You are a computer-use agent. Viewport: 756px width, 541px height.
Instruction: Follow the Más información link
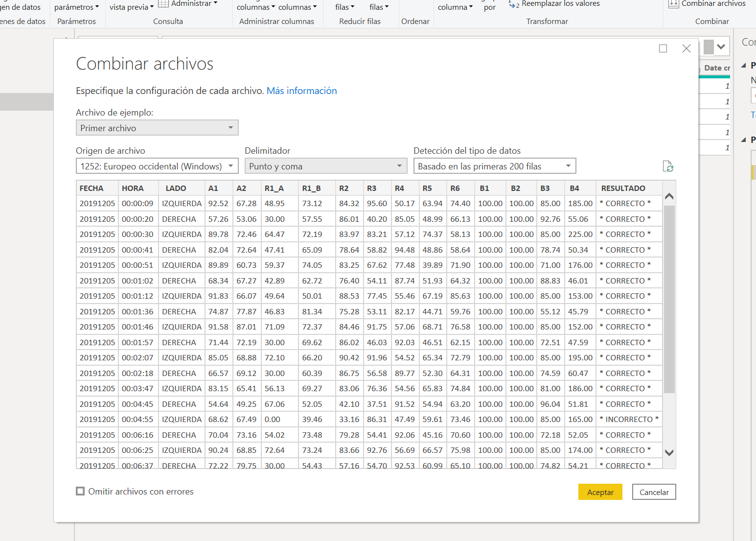(x=301, y=91)
